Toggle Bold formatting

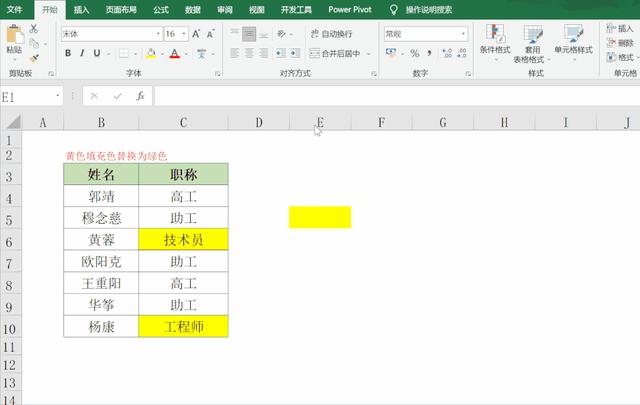coord(68,53)
